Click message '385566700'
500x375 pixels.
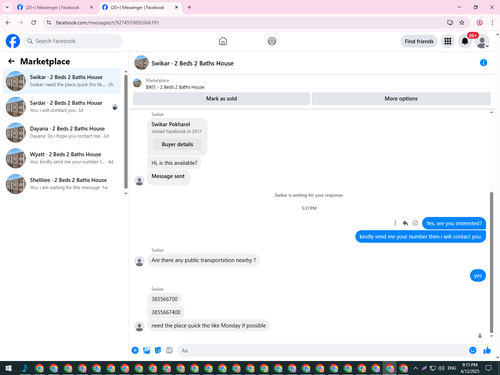(165, 299)
